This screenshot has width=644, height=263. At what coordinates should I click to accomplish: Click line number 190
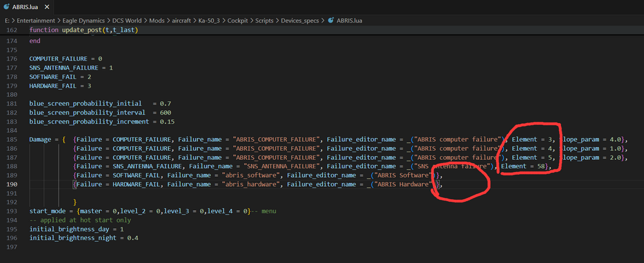coord(12,184)
